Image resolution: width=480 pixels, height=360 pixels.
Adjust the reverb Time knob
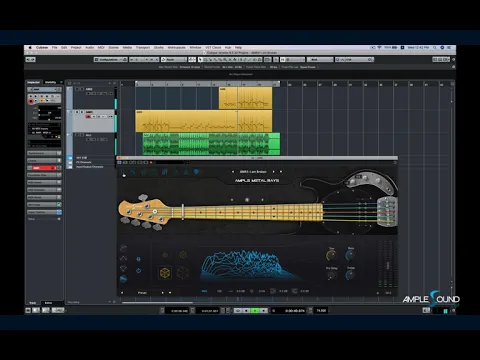tap(331, 255)
